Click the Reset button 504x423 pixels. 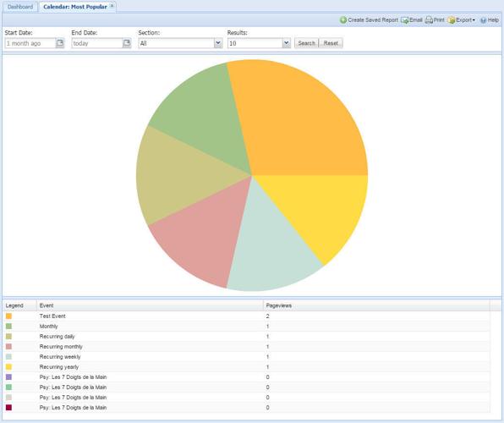[x=331, y=43]
